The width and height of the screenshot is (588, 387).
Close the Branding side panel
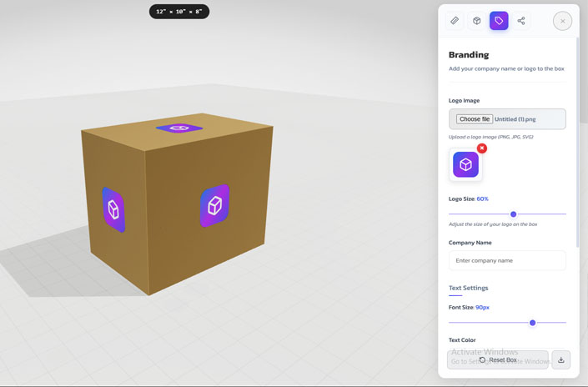tap(562, 21)
